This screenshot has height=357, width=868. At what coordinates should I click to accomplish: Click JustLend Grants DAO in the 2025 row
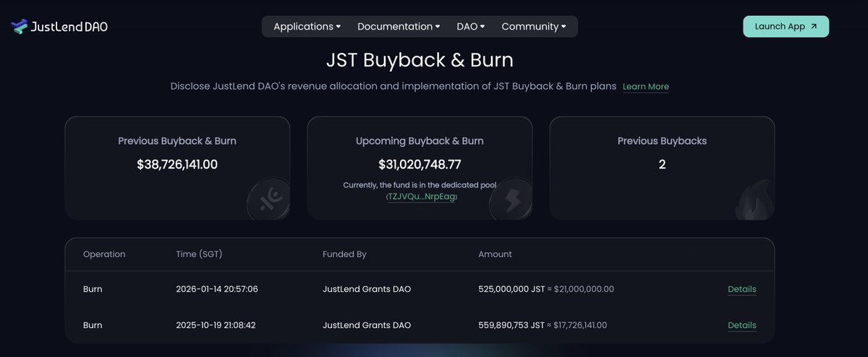pos(367,326)
